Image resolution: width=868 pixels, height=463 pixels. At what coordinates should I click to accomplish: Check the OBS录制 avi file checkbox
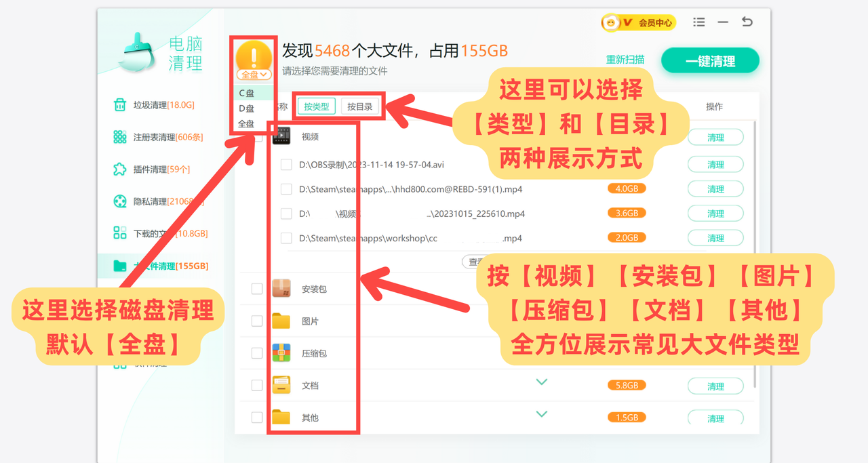point(286,164)
